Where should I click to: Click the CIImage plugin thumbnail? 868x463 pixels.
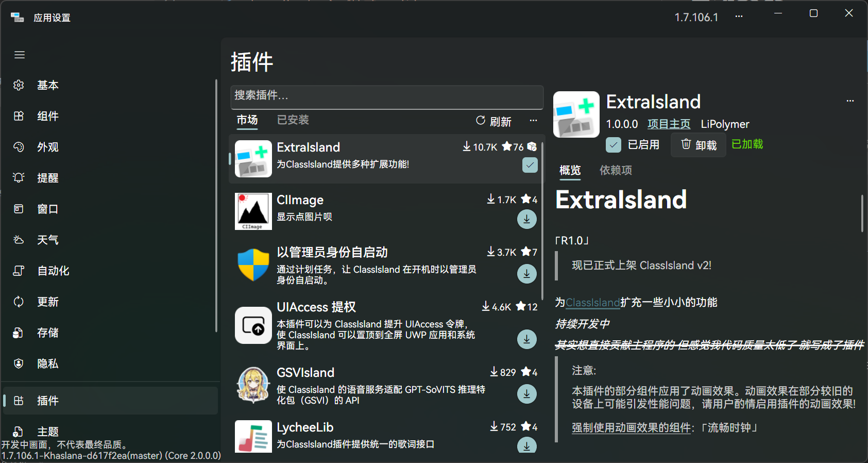pyautogui.click(x=253, y=211)
